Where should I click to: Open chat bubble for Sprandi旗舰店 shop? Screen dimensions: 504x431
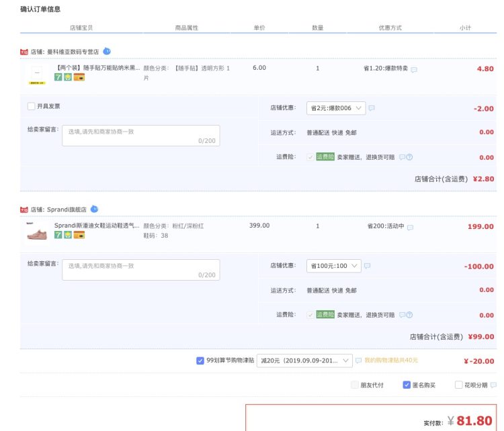coord(94,209)
